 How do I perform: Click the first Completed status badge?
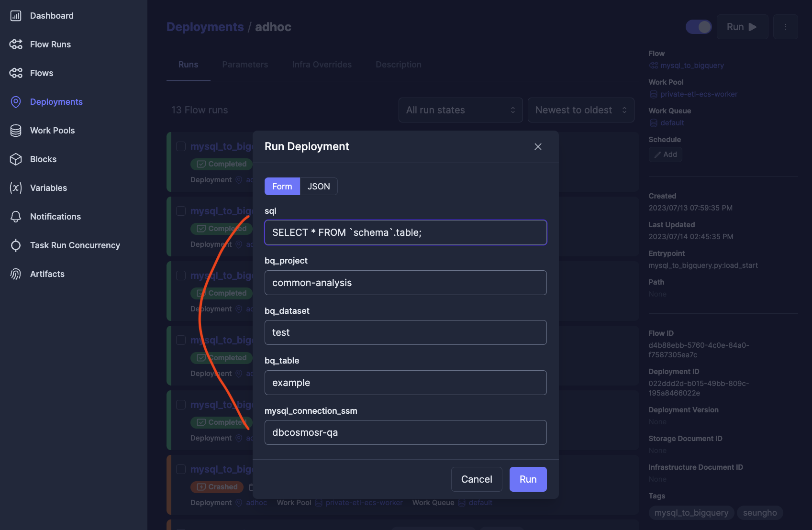pyautogui.click(x=221, y=164)
